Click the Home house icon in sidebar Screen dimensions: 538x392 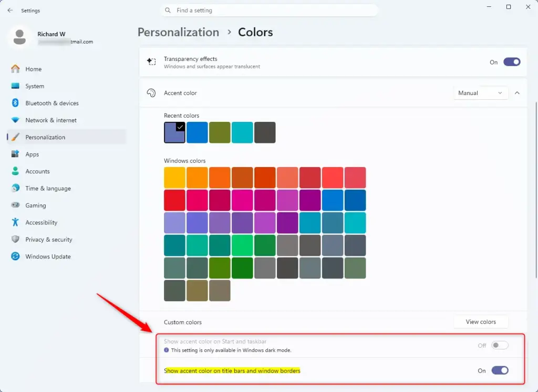(x=15, y=69)
